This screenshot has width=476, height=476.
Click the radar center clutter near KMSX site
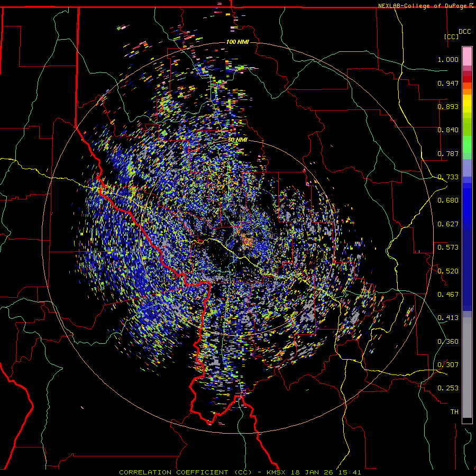point(246,242)
